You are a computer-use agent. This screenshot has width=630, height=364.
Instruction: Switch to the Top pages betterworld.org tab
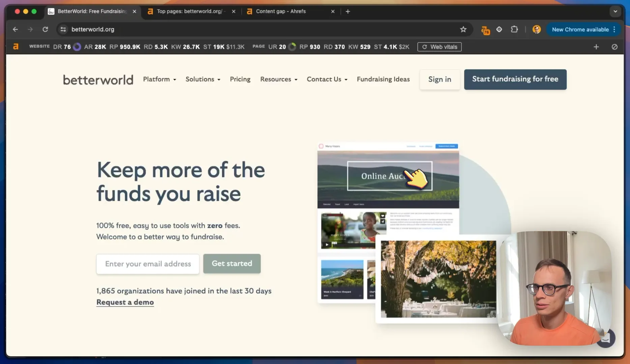(x=189, y=11)
